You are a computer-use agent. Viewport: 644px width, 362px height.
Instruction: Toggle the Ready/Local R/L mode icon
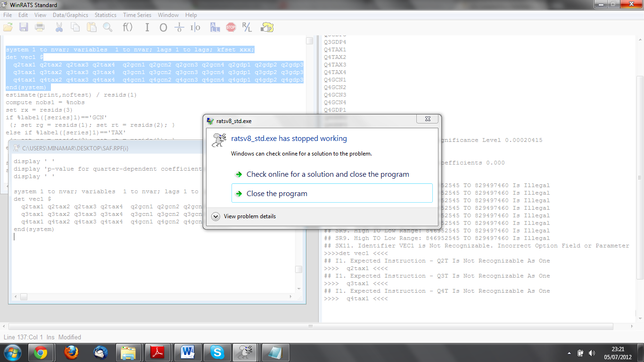[x=246, y=27]
